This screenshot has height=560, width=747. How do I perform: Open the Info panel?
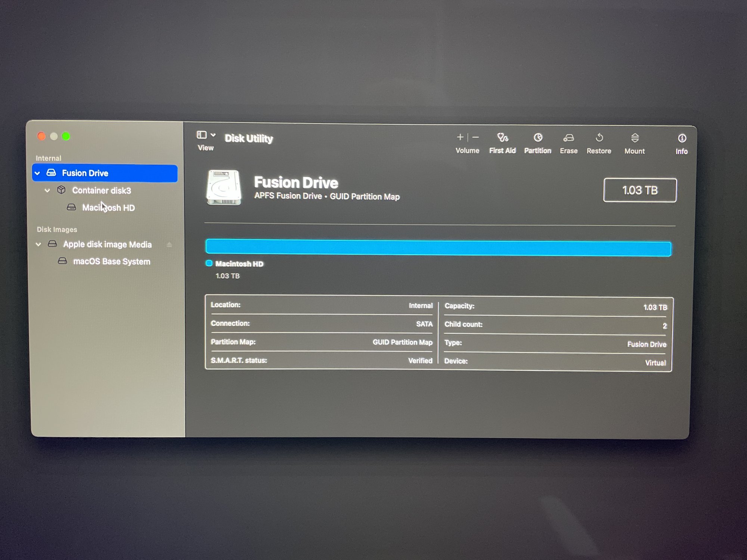click(682, 139)
